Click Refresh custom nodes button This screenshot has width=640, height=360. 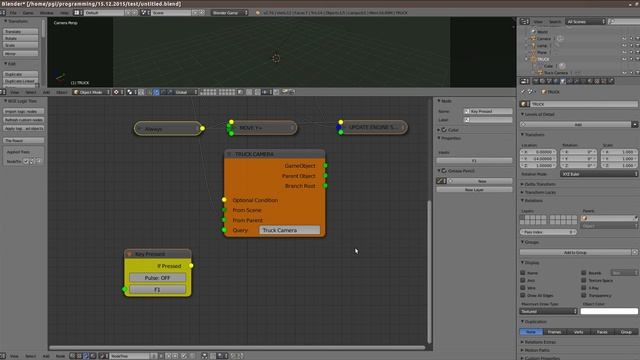click(24, 120)
